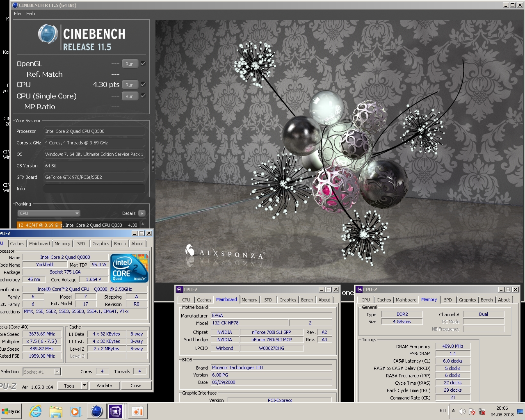Open Caches tab in left CPU-Z window
Viewport: 525px width, 420px height.
(x=17, y=244)
